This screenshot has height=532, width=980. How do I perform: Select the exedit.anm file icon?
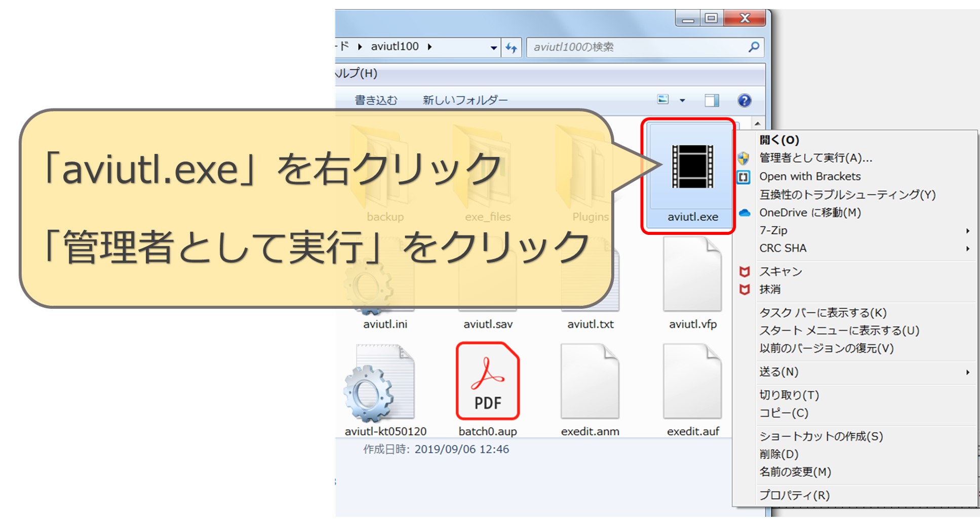[x=590, y=381]
